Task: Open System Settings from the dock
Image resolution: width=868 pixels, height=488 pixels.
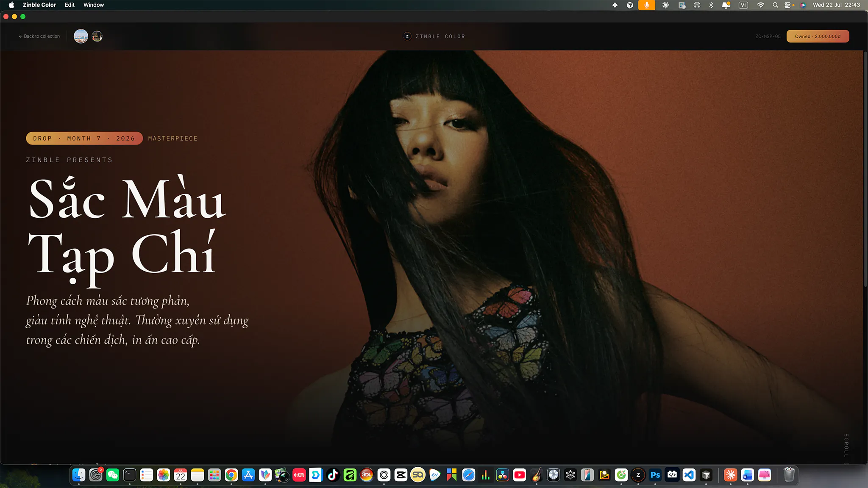Action: click(96, 475)
